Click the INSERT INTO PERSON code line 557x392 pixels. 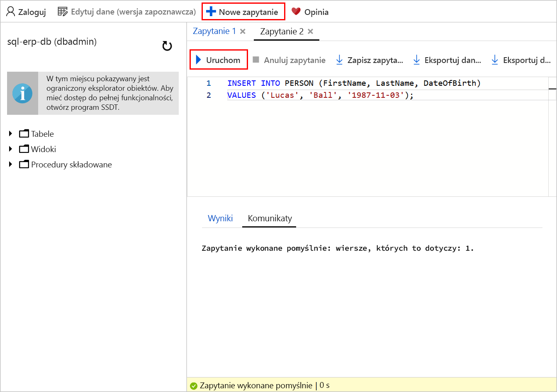(x=354, y=83)
